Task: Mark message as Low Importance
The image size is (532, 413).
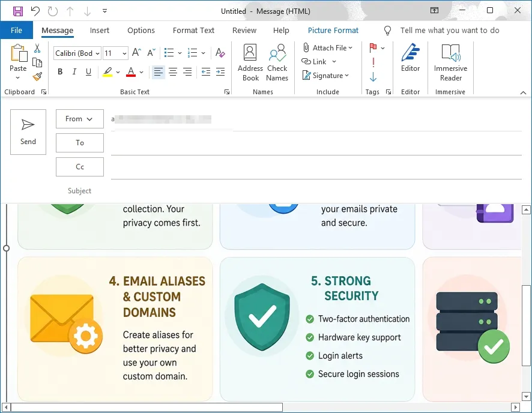Action: coord(373,77)
